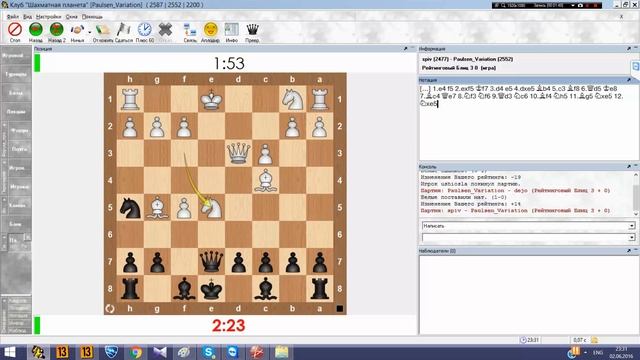Open the Настройки menu

pos(49,17)
